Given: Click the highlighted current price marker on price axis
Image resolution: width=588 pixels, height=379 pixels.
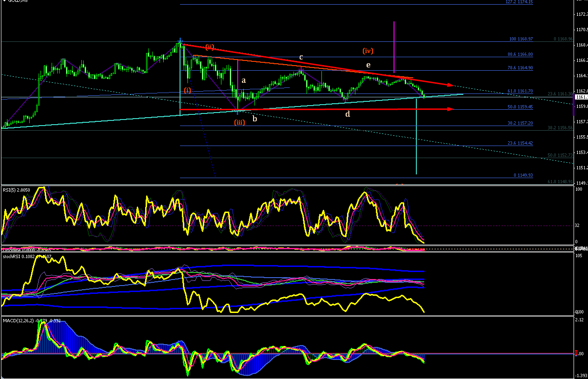Looking at the screenshot, I should [x=581, y=97].
